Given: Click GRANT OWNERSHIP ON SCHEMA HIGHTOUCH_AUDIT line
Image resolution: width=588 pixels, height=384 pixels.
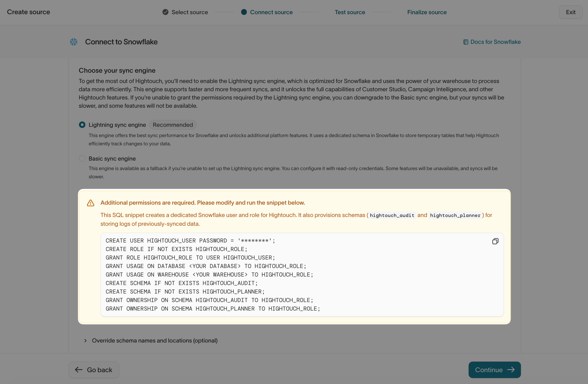Looking at the screenshot, I should 209,300.
